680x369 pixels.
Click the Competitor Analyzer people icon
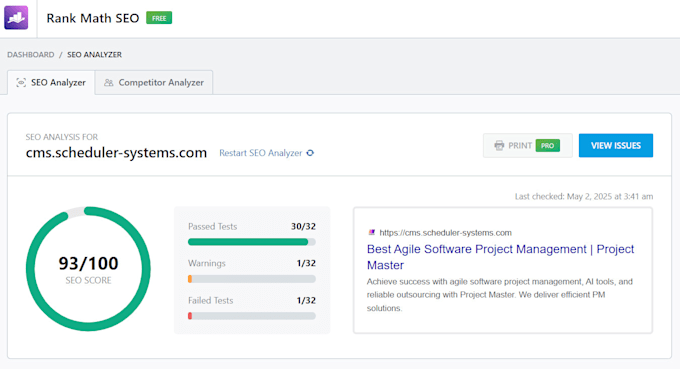pyautogui.click(x=108, y=82)
